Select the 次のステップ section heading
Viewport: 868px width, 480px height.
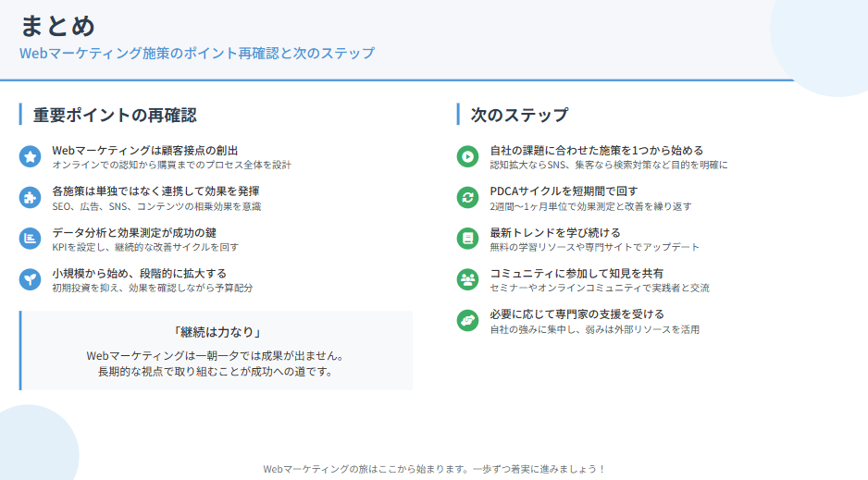click(519, 115)
